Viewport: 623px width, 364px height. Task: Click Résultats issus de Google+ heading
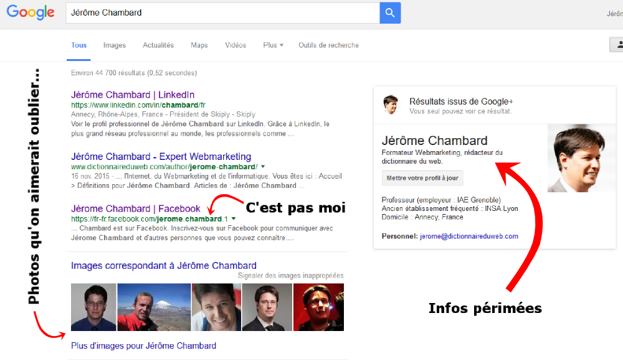(x=461, y=101)
